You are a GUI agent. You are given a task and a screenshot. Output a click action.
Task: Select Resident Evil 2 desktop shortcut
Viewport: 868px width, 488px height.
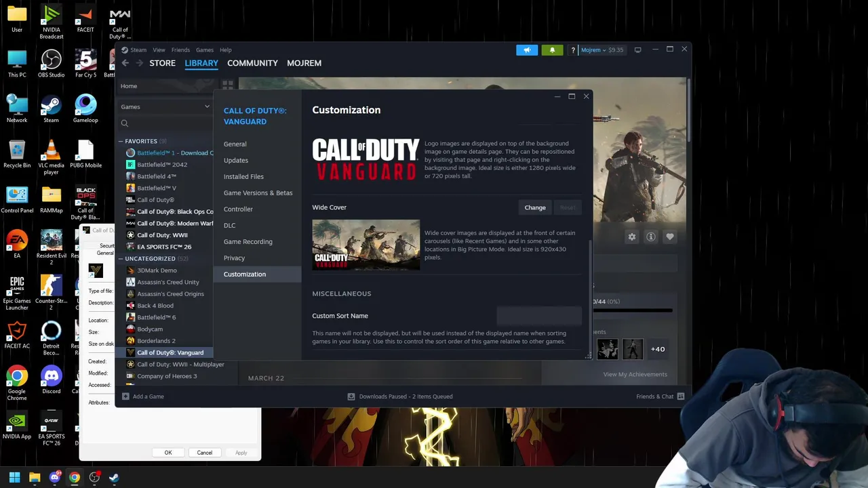point(51,248)
